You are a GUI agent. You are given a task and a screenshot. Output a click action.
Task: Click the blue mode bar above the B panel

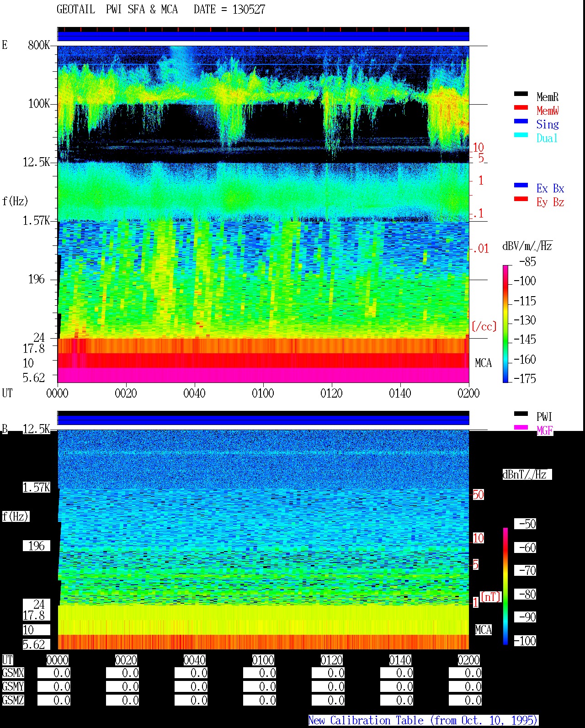click(263, 420)
